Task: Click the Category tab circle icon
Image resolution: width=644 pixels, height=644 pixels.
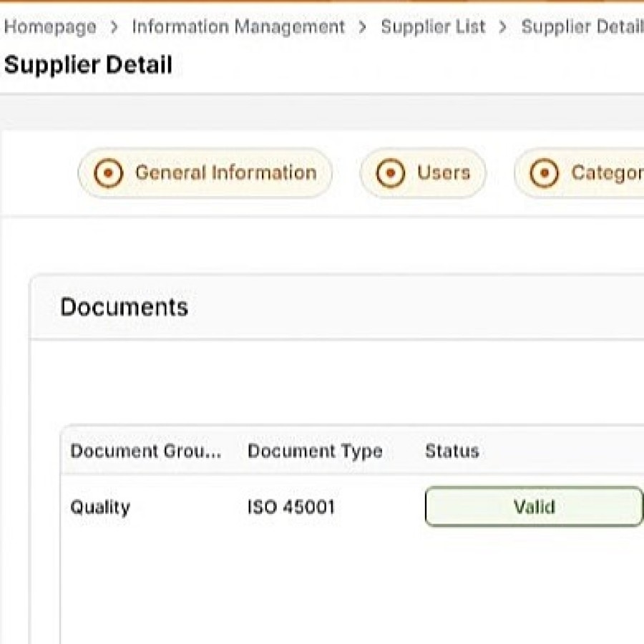Action: pos(544,173)
